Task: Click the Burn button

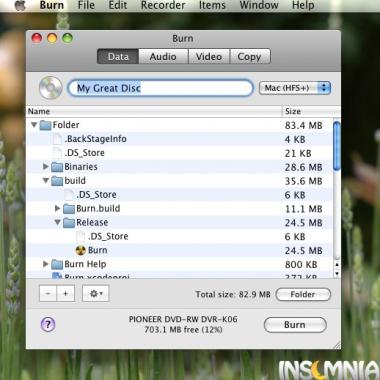Action: tap(295, 325)
